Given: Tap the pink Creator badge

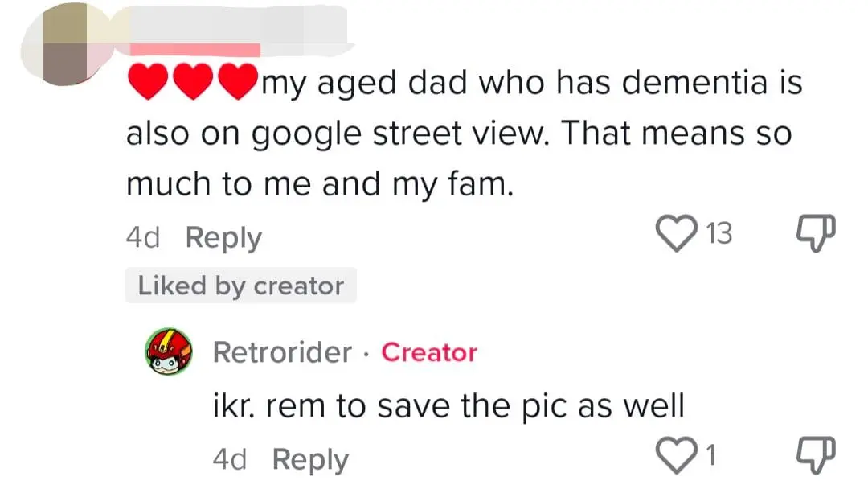Looking at the screenshot, I should tap(429, 352).
